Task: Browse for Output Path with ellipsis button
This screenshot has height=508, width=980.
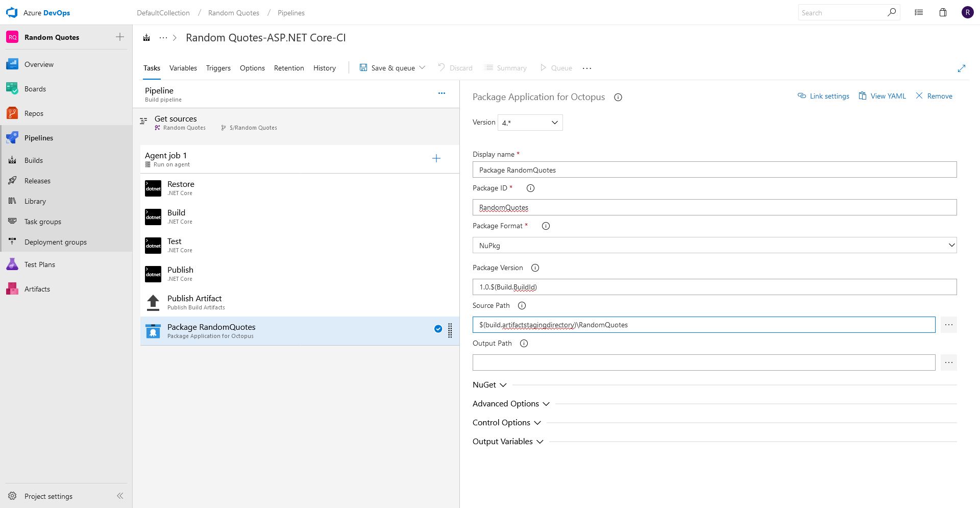Action: pyautogui.click(x=949, y=362)
